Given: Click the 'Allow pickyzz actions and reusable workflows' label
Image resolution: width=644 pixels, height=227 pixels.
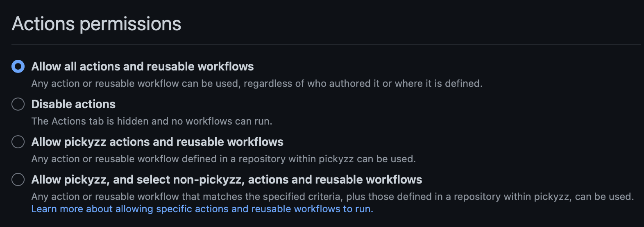Looking at the screenshot, I should [x=157, y=142].
